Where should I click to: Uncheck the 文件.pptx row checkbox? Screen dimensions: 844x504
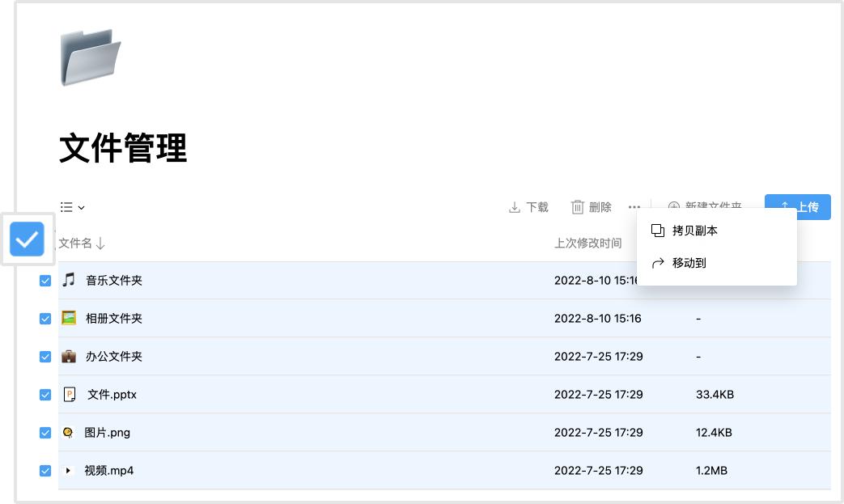point(45,395)
